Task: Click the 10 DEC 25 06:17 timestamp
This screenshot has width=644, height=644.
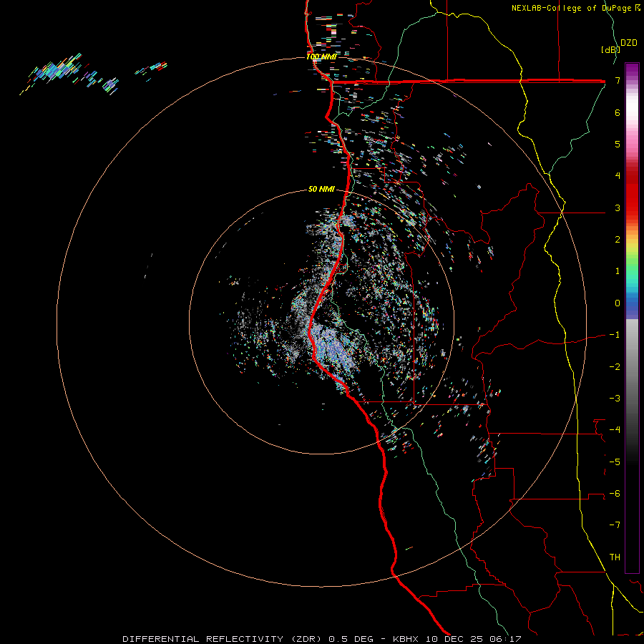Action: [x=474, y=639]
